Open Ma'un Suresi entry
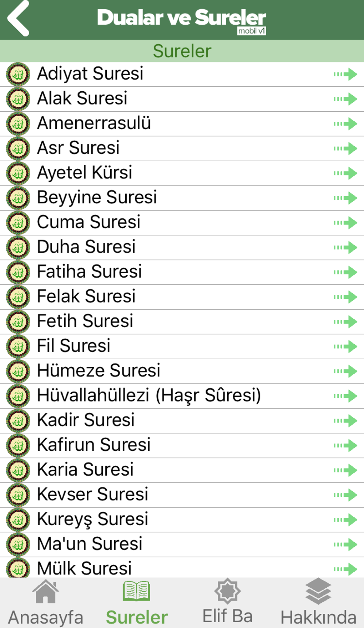The width and height of the screenshot is (364, 628). tap(89, 543)
